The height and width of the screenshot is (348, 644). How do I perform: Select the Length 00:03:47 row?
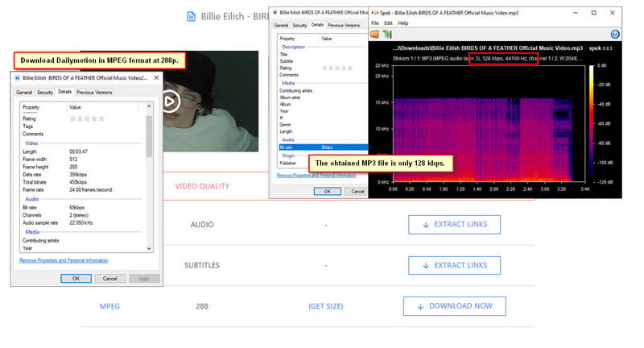82,151
